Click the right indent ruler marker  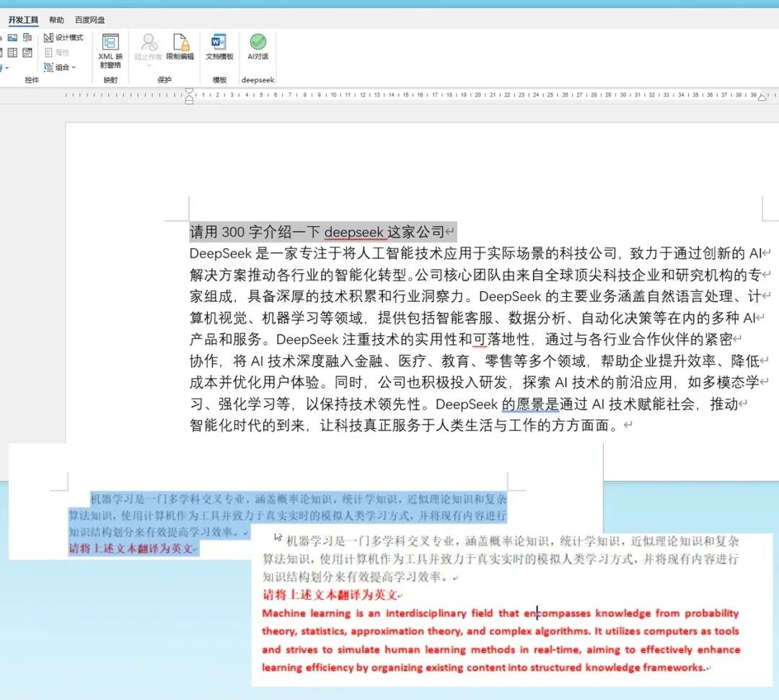point(762,97)
